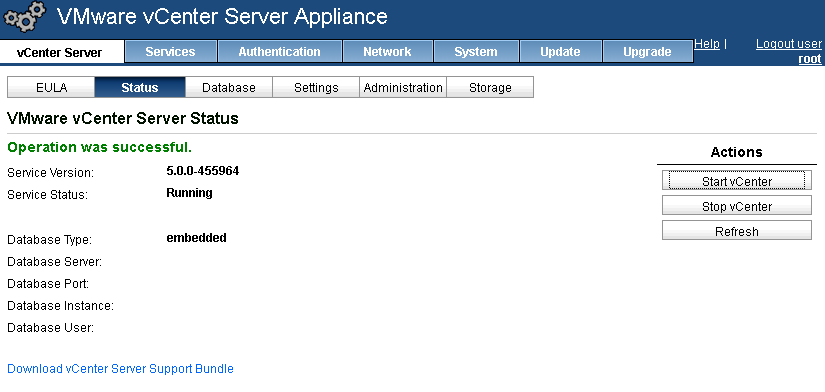825x392 pixels.
Task: Click the 'Operation was successful.' message
Action: pos(99,147)
